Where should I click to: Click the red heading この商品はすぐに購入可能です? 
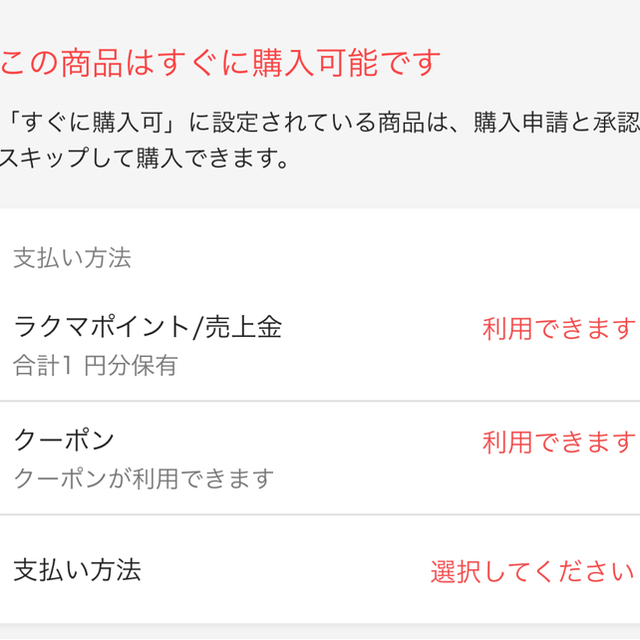click(220, 63)
